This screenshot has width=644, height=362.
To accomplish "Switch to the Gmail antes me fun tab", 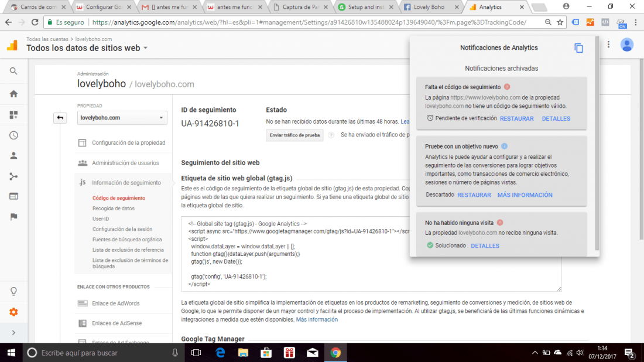I will [x=169, y=7].
